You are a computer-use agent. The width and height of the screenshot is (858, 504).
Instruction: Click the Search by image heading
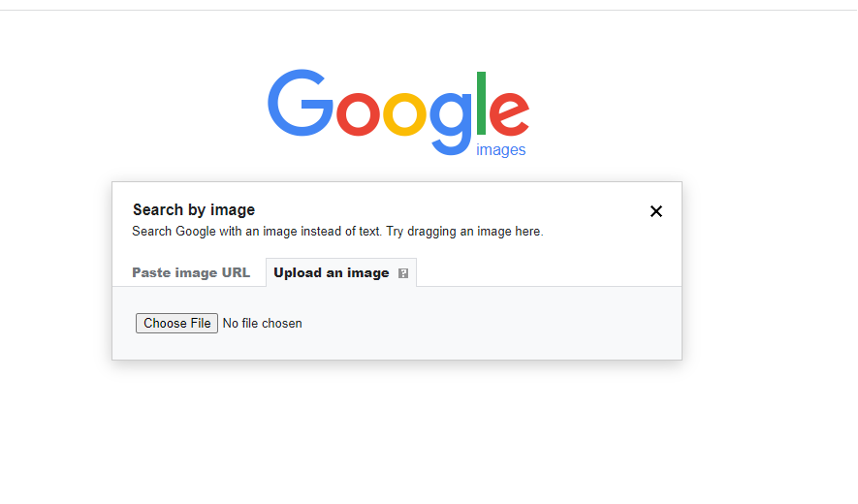(194, 210)
